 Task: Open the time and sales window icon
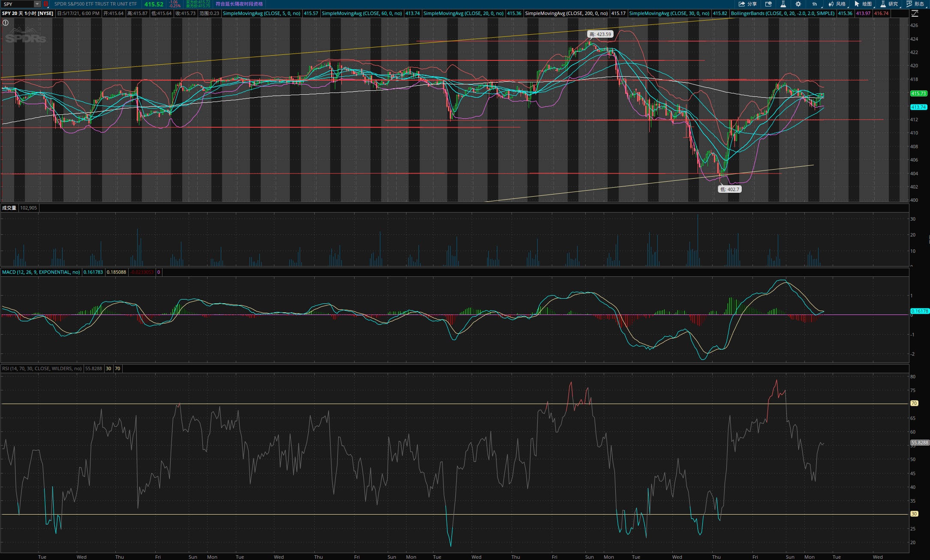[768, 4]
